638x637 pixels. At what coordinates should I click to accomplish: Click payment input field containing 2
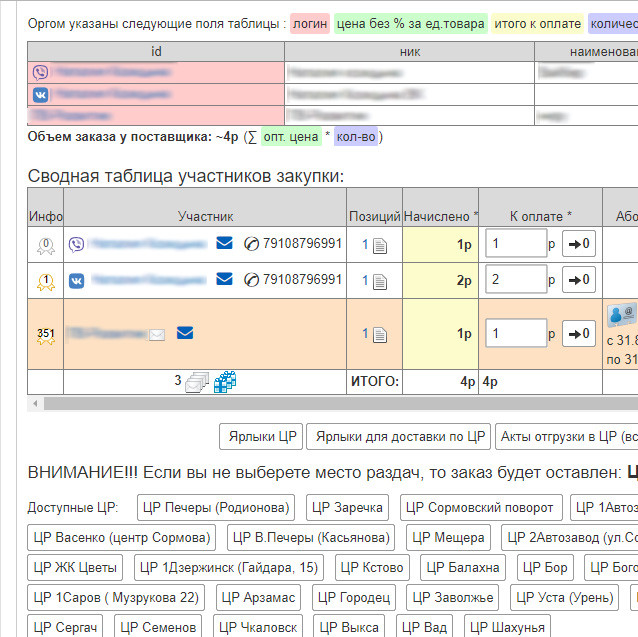[516, 279]
